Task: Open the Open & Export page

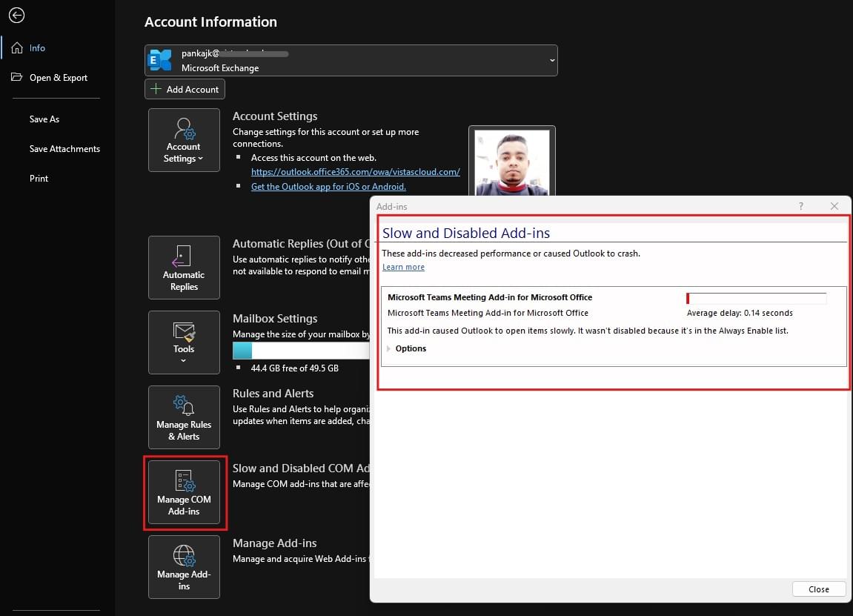Action: [57, 77]
